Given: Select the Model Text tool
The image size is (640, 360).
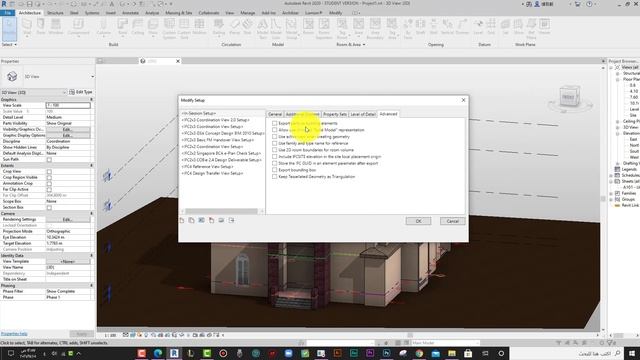Looking at the screenshot, I should tap(262, 28).
